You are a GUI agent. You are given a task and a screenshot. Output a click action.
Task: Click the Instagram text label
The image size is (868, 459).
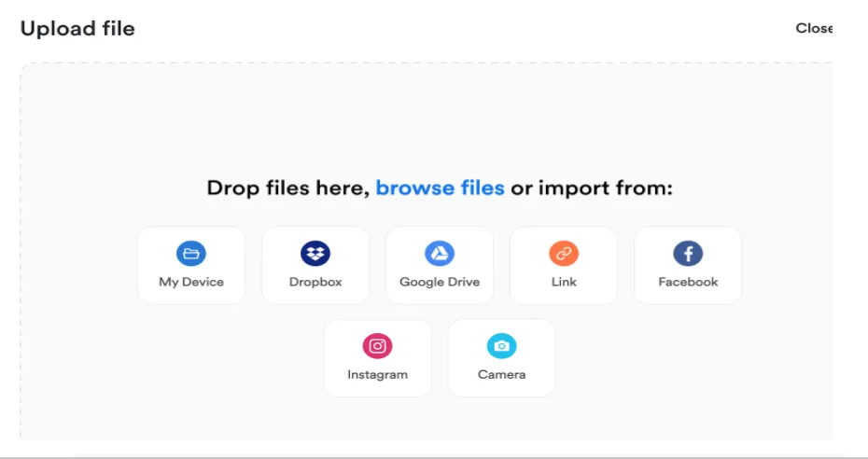378,374
